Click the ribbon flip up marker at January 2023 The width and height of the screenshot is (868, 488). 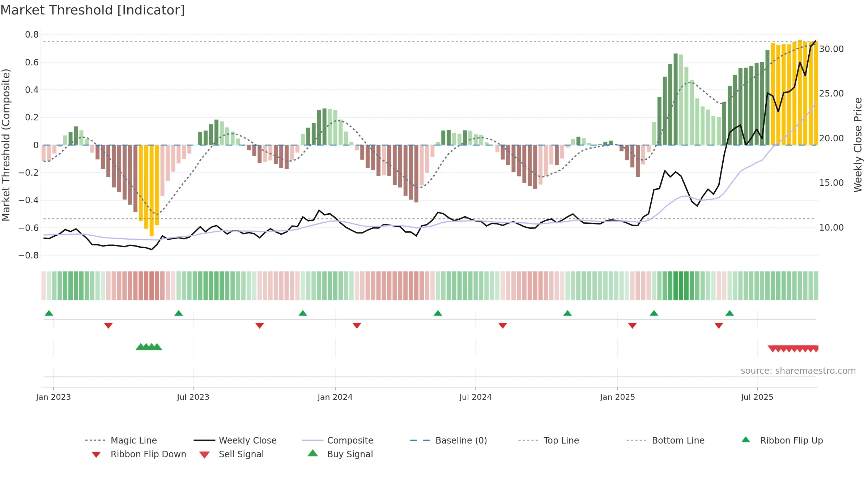49,313
